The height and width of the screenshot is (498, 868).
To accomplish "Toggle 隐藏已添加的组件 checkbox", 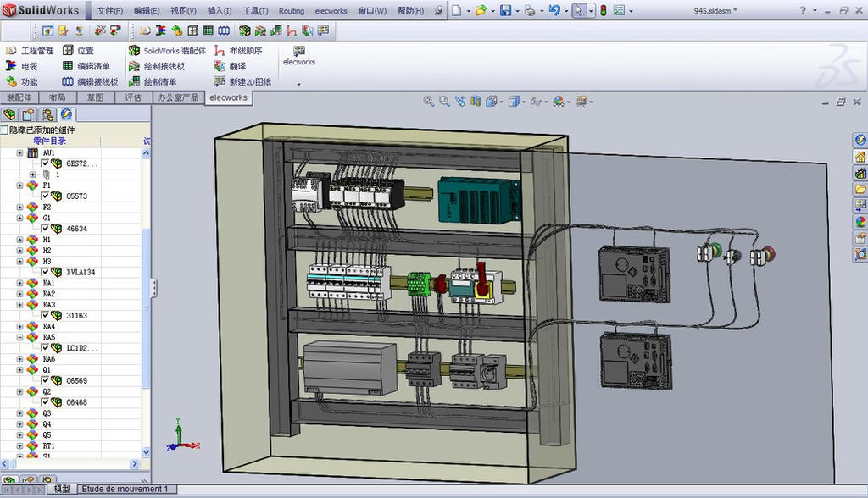I will (x=4, y=130).
